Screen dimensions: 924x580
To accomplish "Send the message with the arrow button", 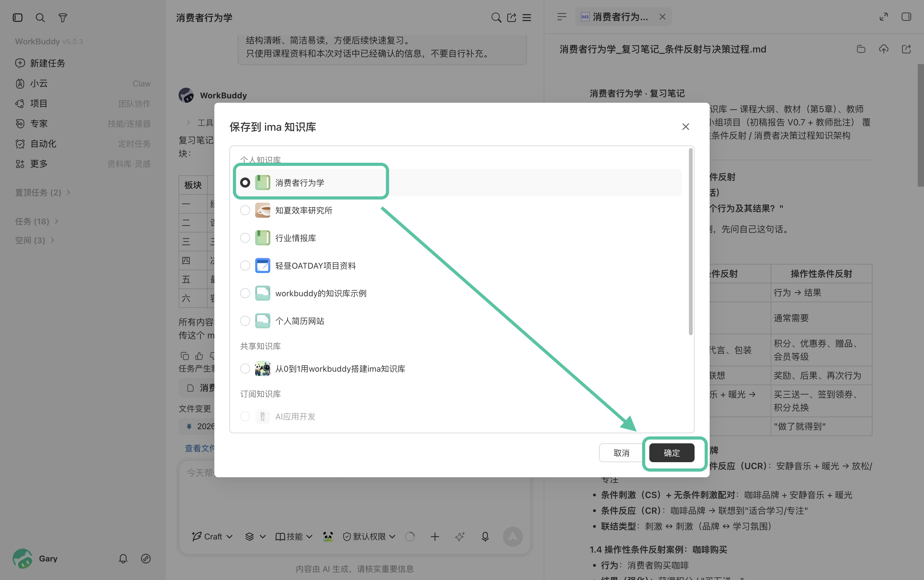I will [513, 536].
